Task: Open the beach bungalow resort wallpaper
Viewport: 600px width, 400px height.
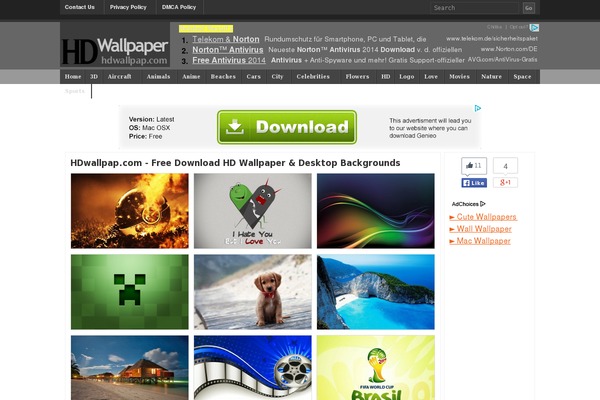Action: tap(130, 368)
